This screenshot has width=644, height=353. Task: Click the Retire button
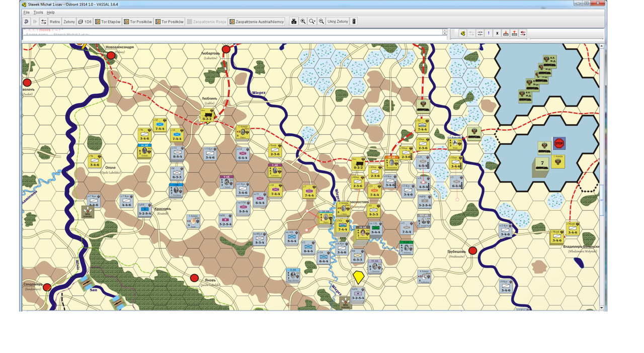(x=55, y=22)
